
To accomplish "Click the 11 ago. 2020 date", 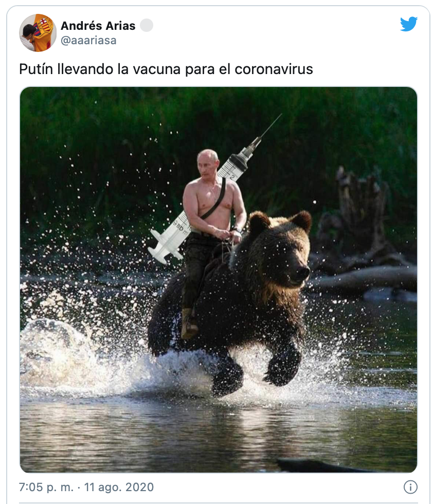I will [x=119, y=488].
